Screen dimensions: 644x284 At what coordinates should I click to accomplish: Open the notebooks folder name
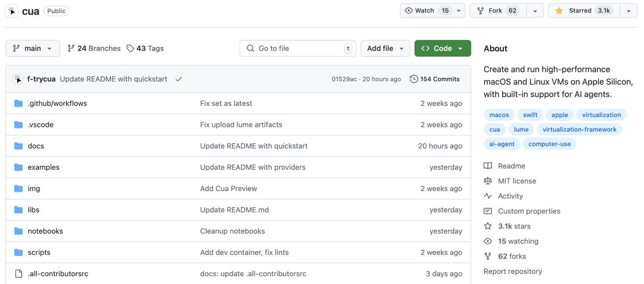click(45, 231)
